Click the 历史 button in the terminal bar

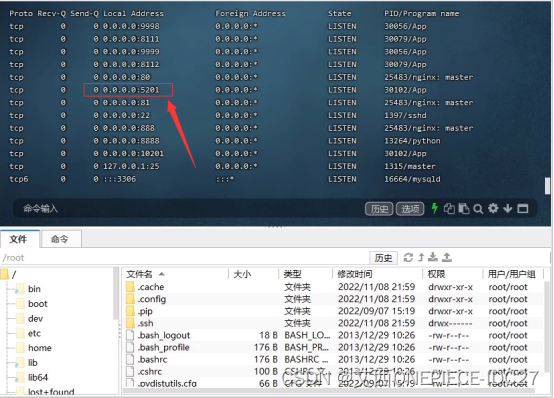pyautogui.click(x=379, y=209)
